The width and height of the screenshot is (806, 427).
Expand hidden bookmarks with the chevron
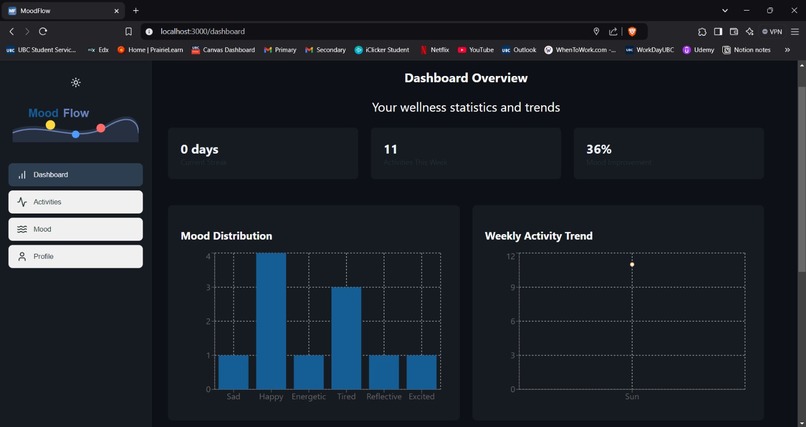coord(787,50)
